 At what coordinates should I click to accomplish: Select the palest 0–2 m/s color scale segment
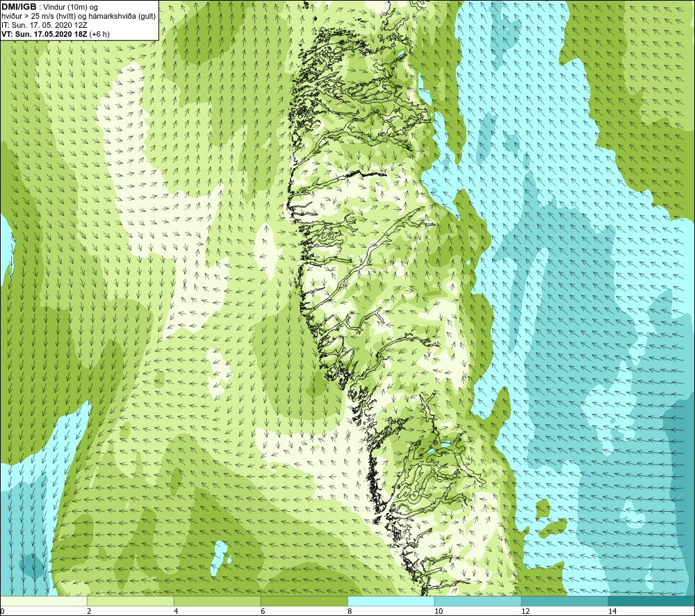click(x=43, y=601)
